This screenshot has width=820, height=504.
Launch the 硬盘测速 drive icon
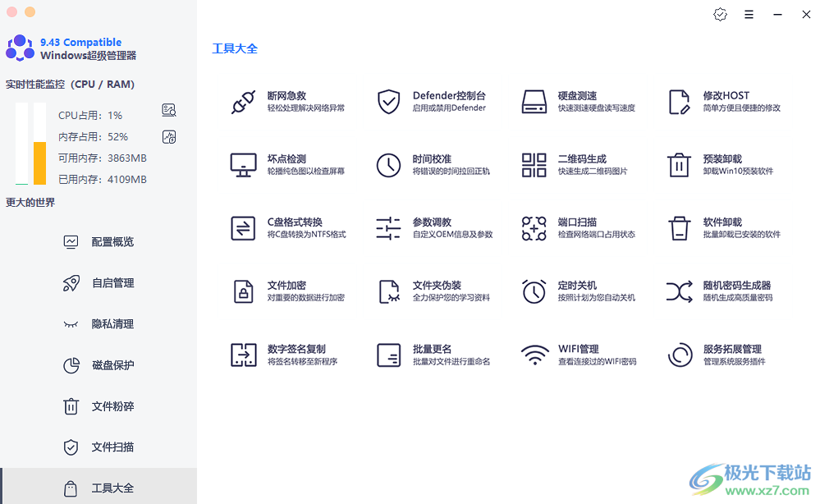click(x=534, y=102)
